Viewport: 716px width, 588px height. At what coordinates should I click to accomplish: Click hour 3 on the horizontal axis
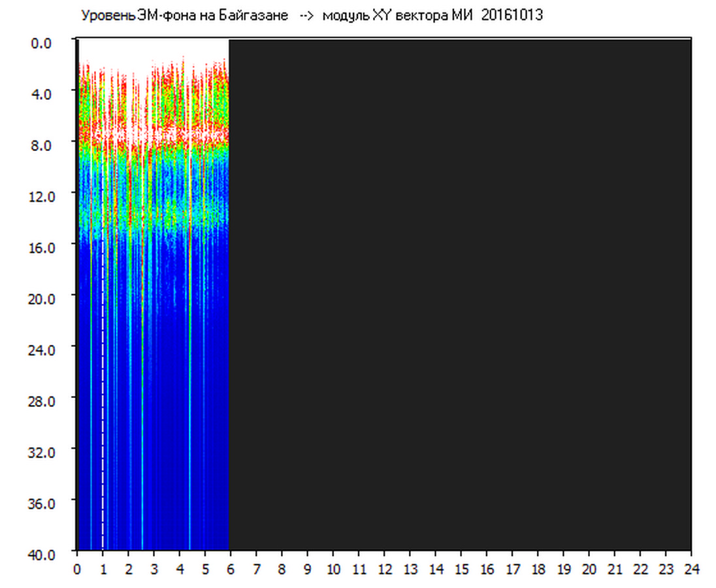click(x=154, y=569)
